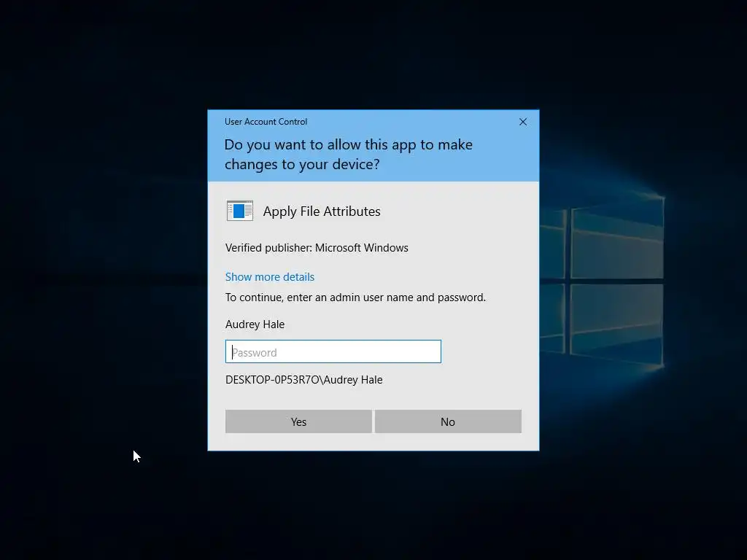This screenshot has height=560, width=747.
Task: Close the User Account Control dialog
Action: pyautogui.click(x=522, y=122)
